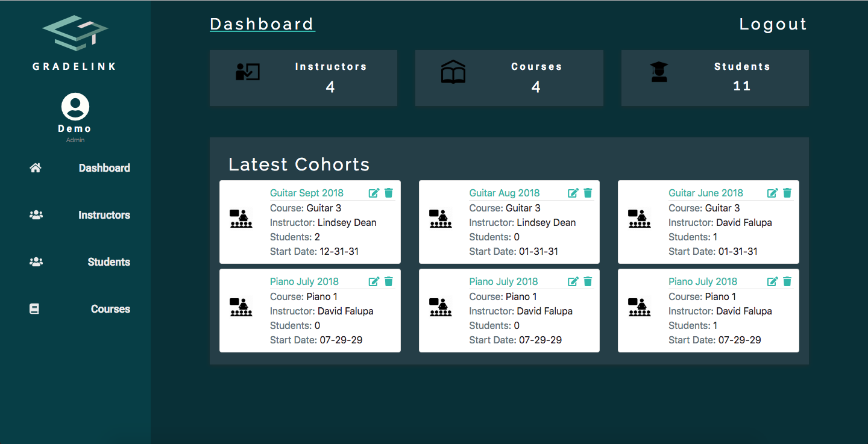Click the home icon beside Dashboard in sidebar
The width and height of the screenshot is (868, 444).
(36, 168)
